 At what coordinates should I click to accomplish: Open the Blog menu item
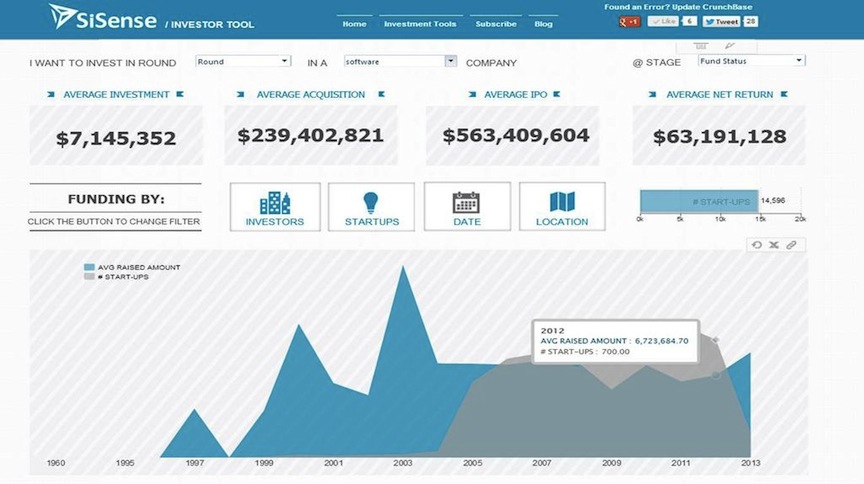543,24
